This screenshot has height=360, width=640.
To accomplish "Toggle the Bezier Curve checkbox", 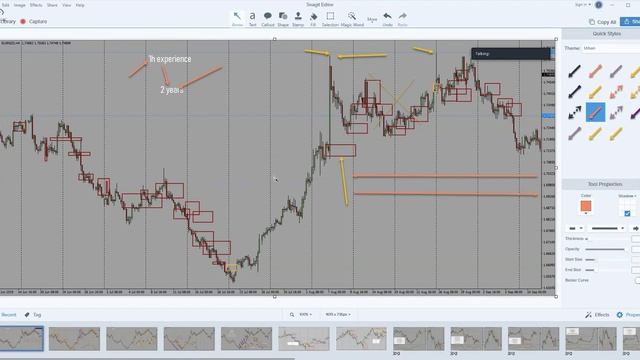I will tap(638, 280).
